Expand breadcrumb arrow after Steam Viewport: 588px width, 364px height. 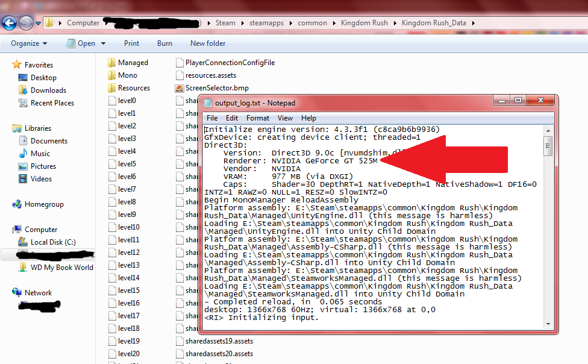[242, 24]
